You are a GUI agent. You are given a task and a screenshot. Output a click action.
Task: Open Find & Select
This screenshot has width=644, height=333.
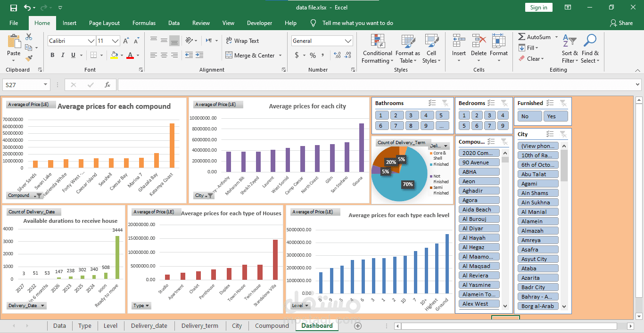point(590,49)
